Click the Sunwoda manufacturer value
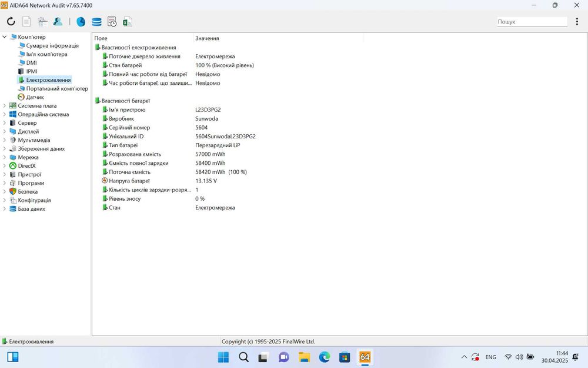Image resolution: width=588 pixels, height=368 pixels. tap(206, 119)
